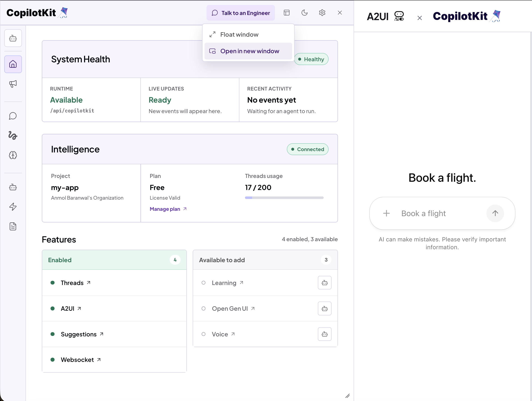Click the AI can make mistakes disclaimer
Image resolution: width=532 pixels, height=401 pixels.
coord(442,243)
